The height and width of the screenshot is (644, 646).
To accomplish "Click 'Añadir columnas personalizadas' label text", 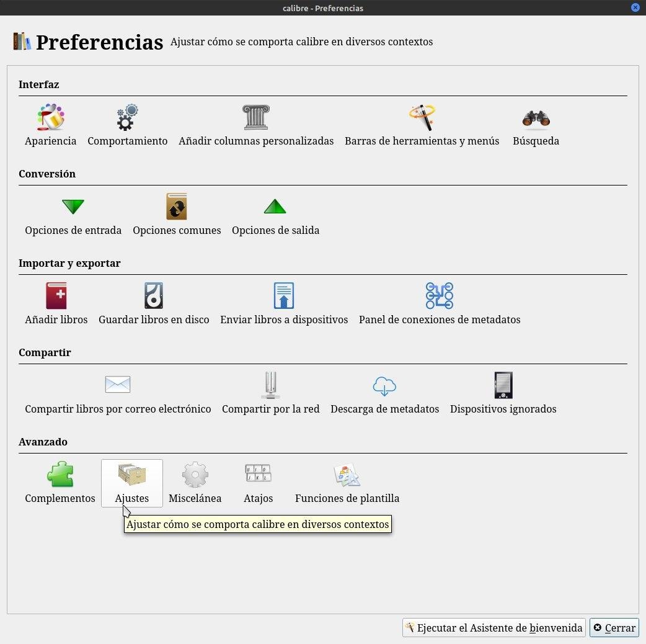I will 256,141.
